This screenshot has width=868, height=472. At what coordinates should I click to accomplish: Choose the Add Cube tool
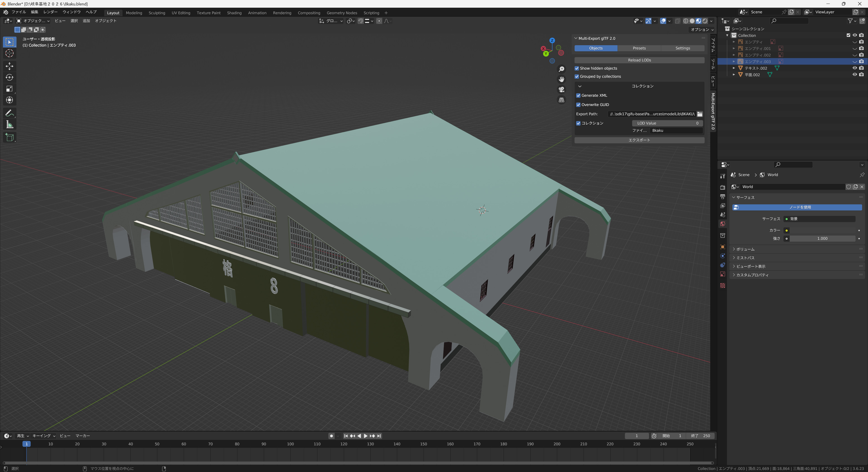pyautogui.click(x=9, y=137)
